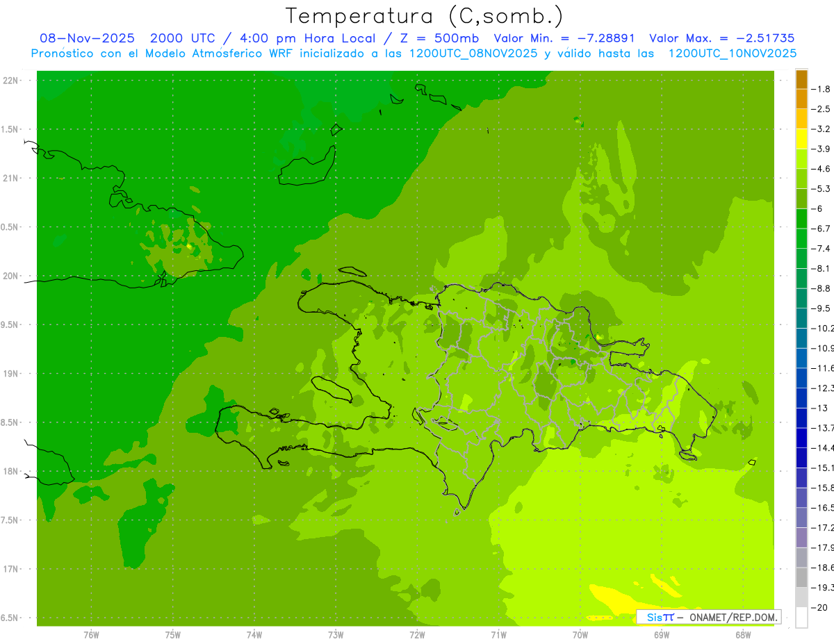Click the "72W" longitude label

click(x=417, y=635)
